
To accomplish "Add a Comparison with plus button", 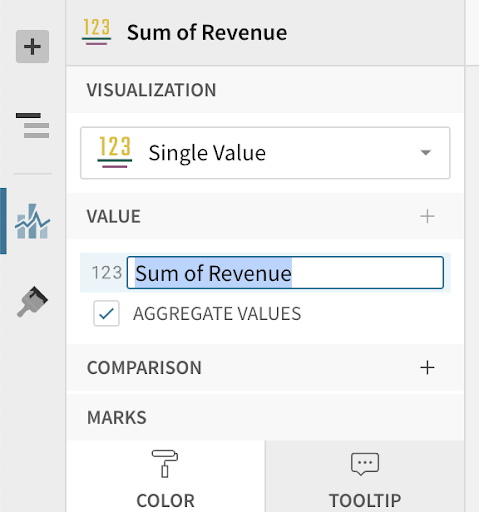I will pyautogui.click(x=427, y=368).
